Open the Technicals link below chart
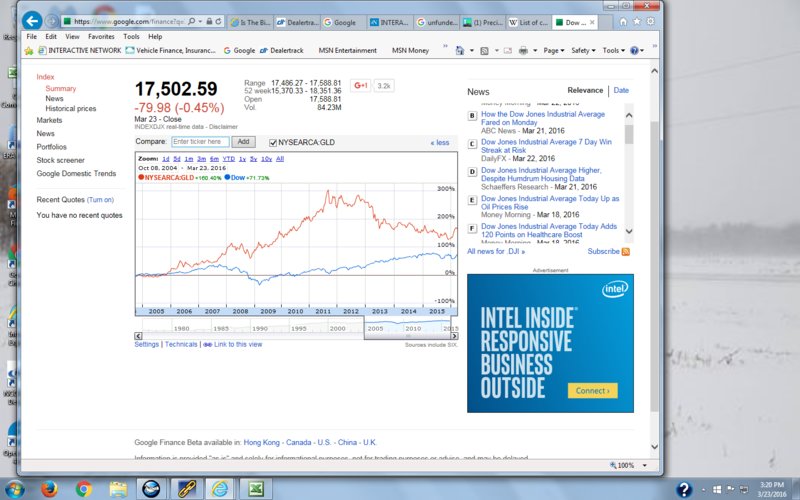Screen dimensions: 800x500 point(181,344)
